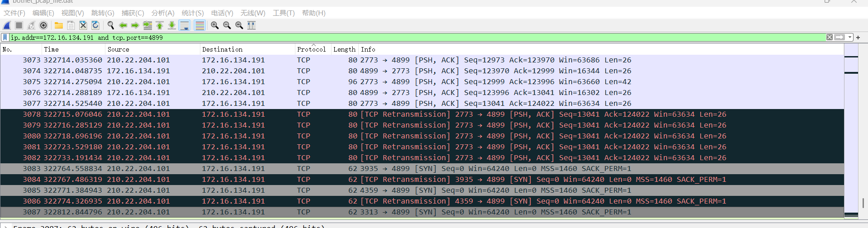Select SYN packet 3087 from port 3313
Viewport: 868px width, 228px height.
pos(422,212)
